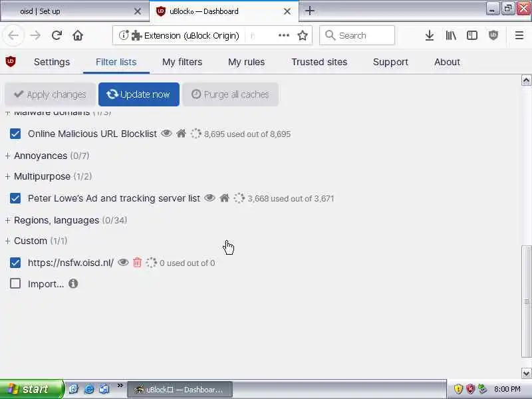Click uBlock Dashboard taskbar button
Image resolution: width=532 pixels, height=399 pixels.
coord(180,390)
